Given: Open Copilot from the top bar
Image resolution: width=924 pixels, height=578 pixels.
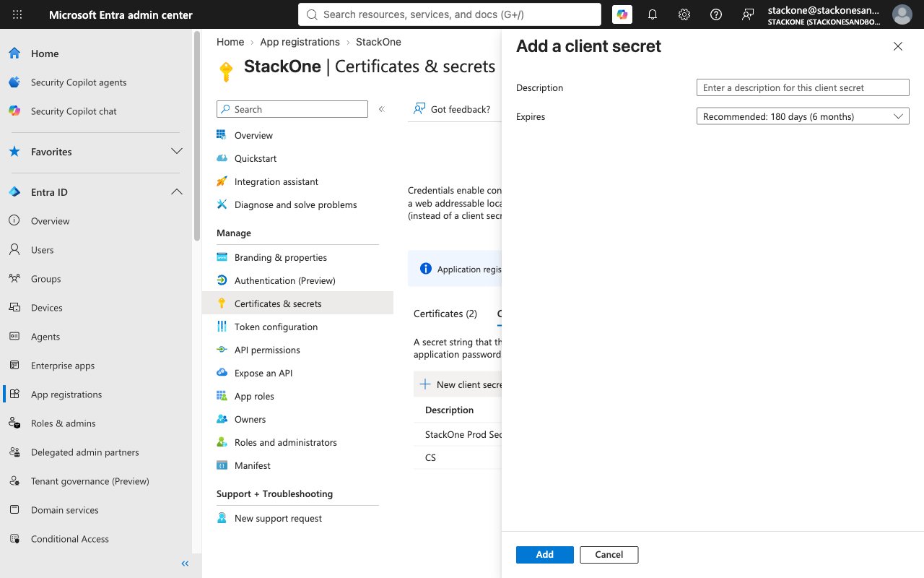Looking at the screenshot, I should click(x=622, y=14).
